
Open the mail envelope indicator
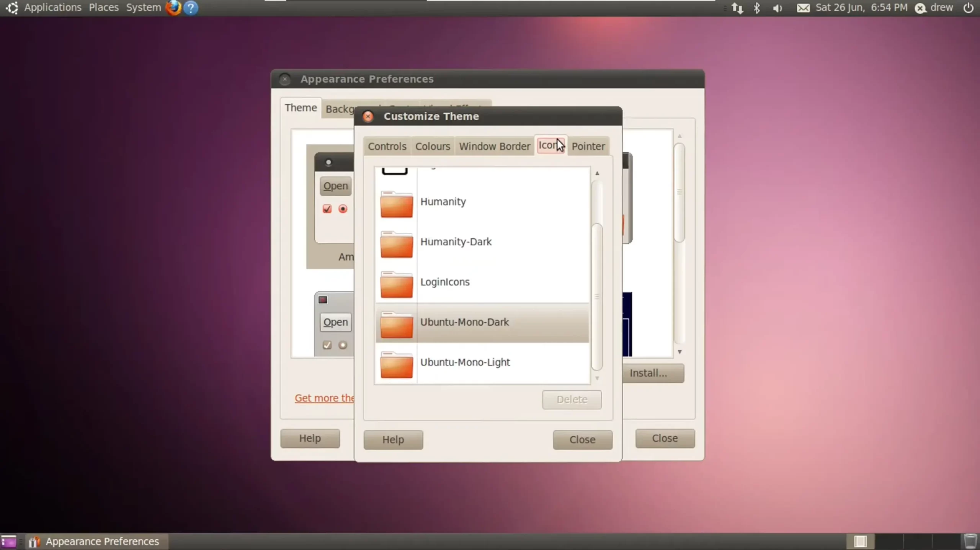(803, 8)
